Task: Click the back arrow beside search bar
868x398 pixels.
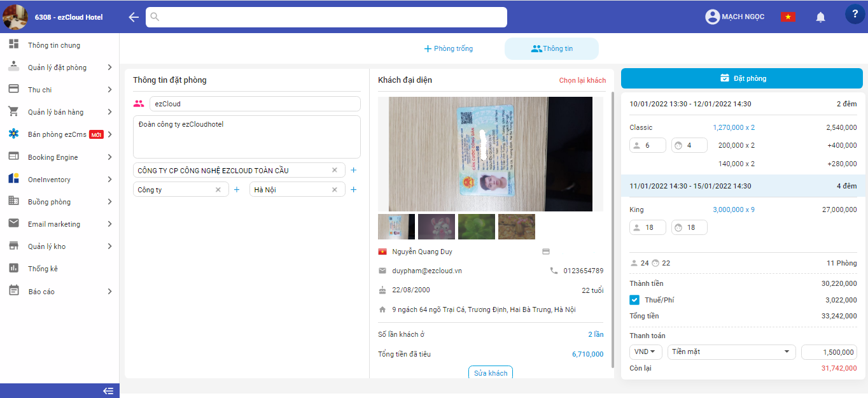Action: click(133, 17)
